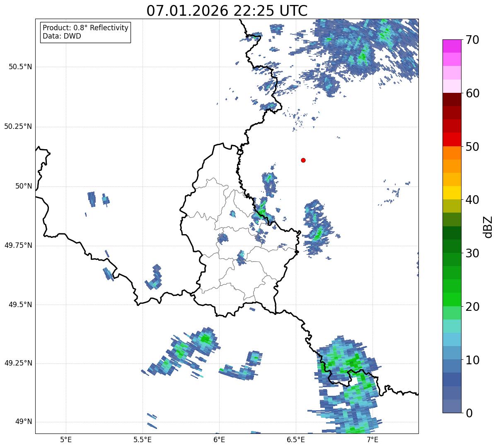Viewport: 498px width, 448px height.
Task: Click the 5.5°E longitude label
Action: click(x=143, y=439)
